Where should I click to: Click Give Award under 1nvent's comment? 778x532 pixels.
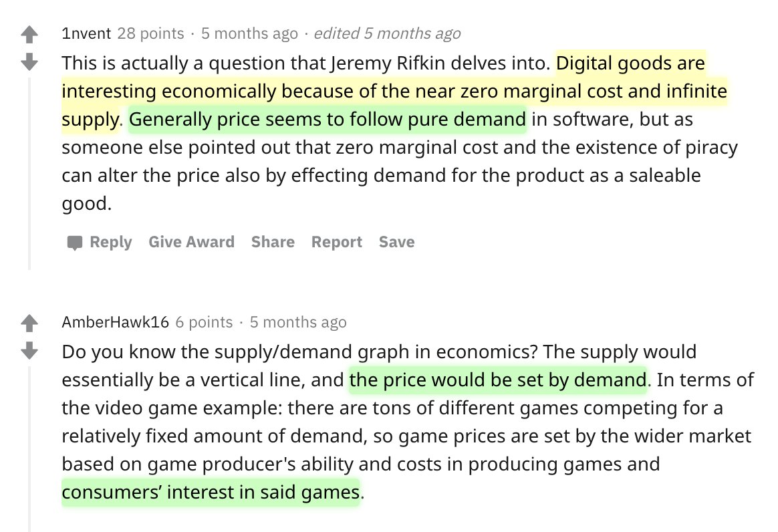tap(191, 242)
